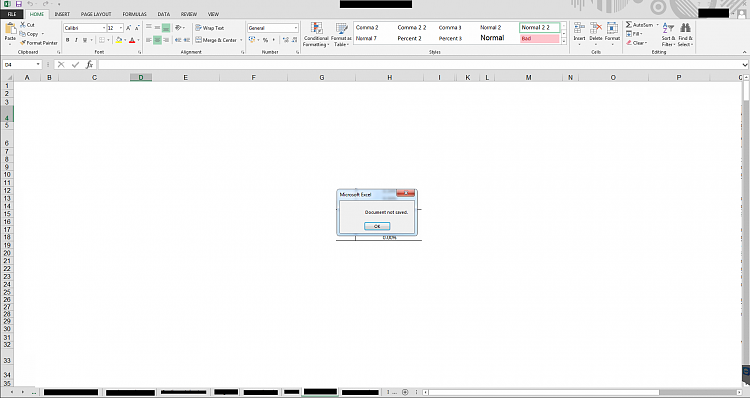Click Wrap Text
The height and width of the screenshot is (398, 750).
(210, 28)
